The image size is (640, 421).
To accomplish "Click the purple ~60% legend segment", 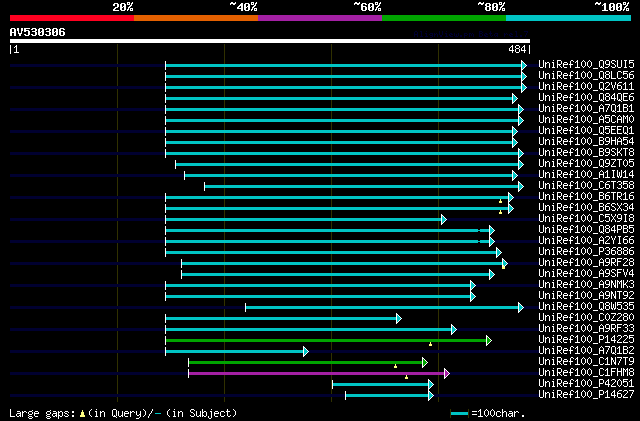I will tap(320, 18).
